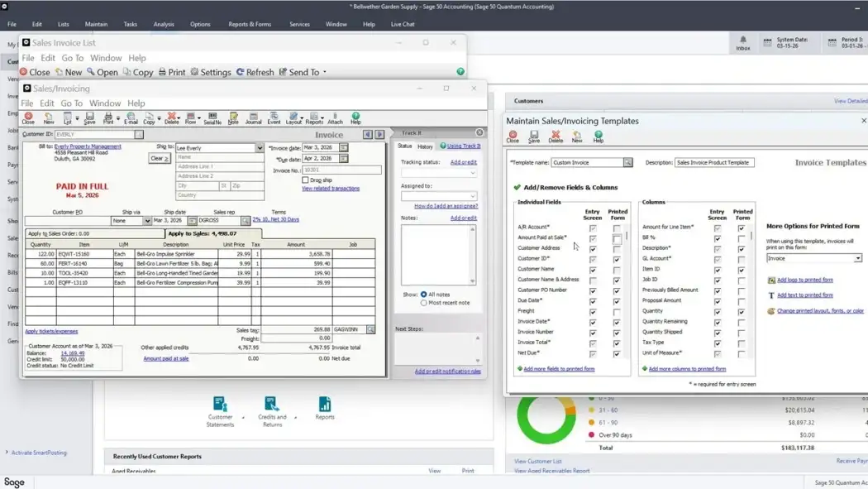Open Template name lookup magnifier
The height and width of the screenshot is (489, 868).
pyautogui.click(x=627, y=162)
